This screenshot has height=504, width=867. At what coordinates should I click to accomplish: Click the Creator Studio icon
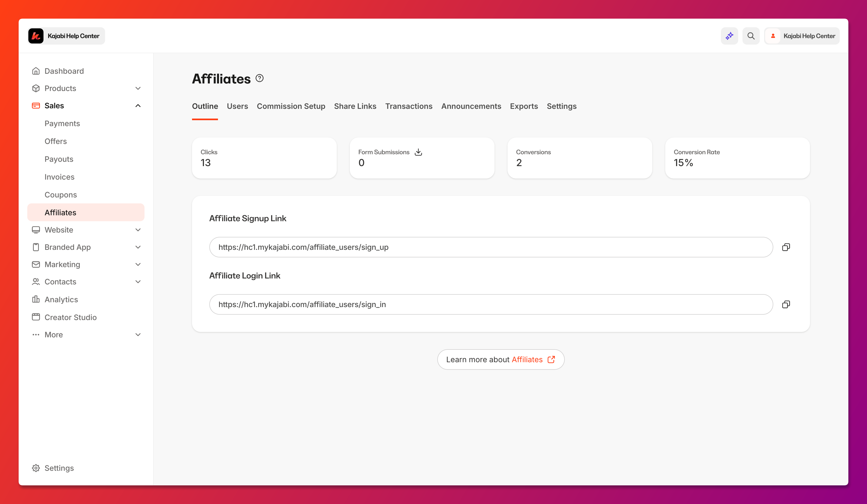click(36, 317)
